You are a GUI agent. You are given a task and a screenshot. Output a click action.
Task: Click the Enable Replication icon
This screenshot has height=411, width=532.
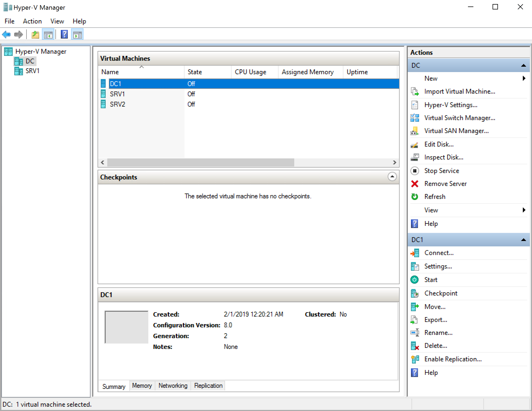coord(415,359)
